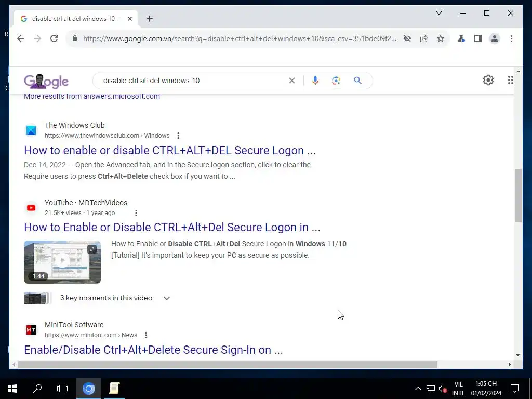Open Chrome's three-dot menu

511,38
